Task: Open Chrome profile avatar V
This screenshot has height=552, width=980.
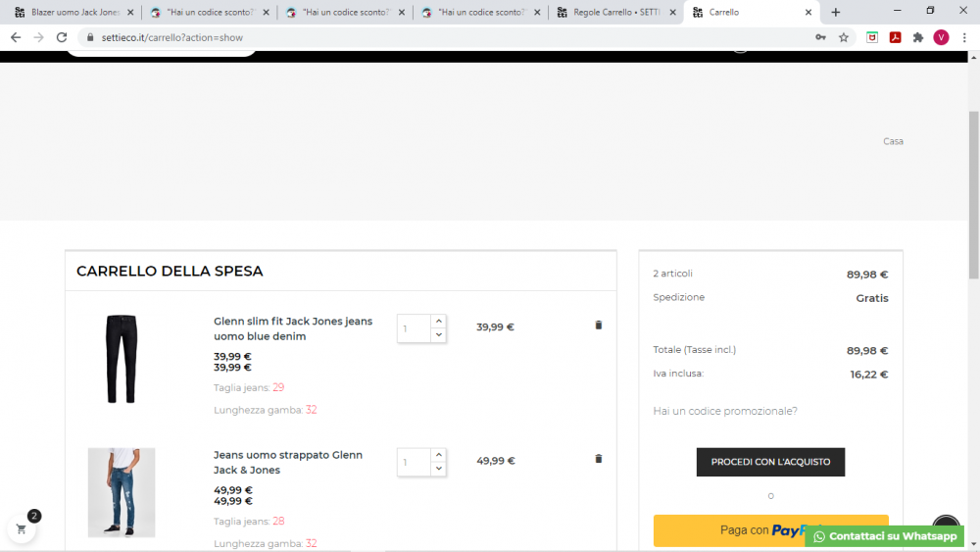Action: point(941,37)
